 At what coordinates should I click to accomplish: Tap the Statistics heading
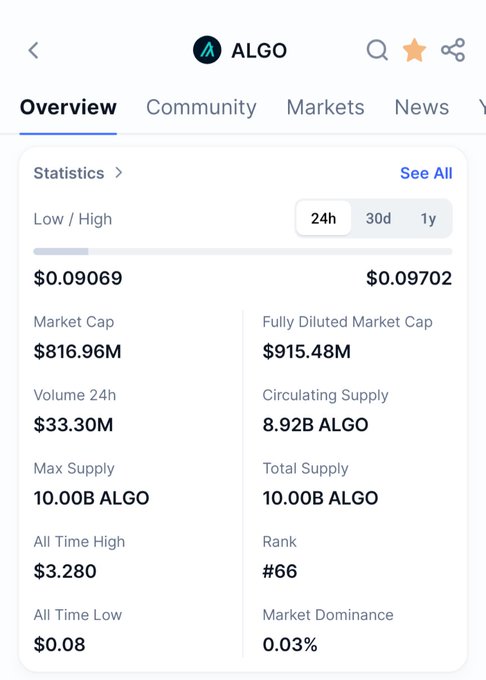69,173
